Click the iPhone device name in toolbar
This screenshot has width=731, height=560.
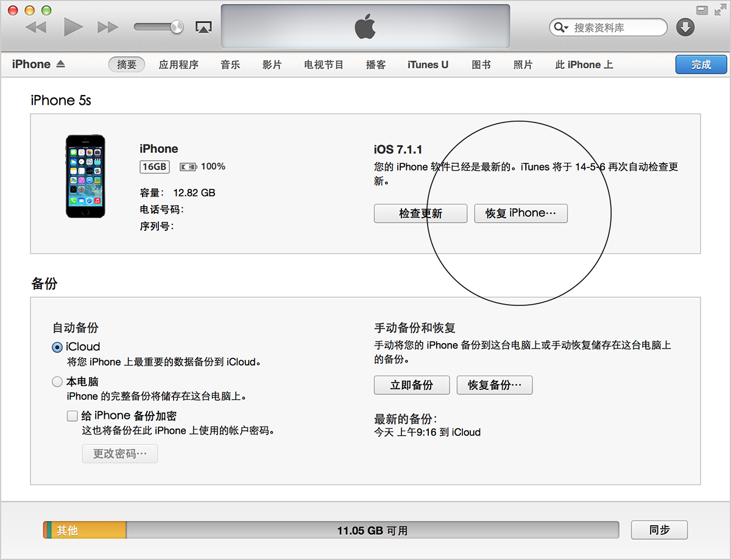point(31,64)
